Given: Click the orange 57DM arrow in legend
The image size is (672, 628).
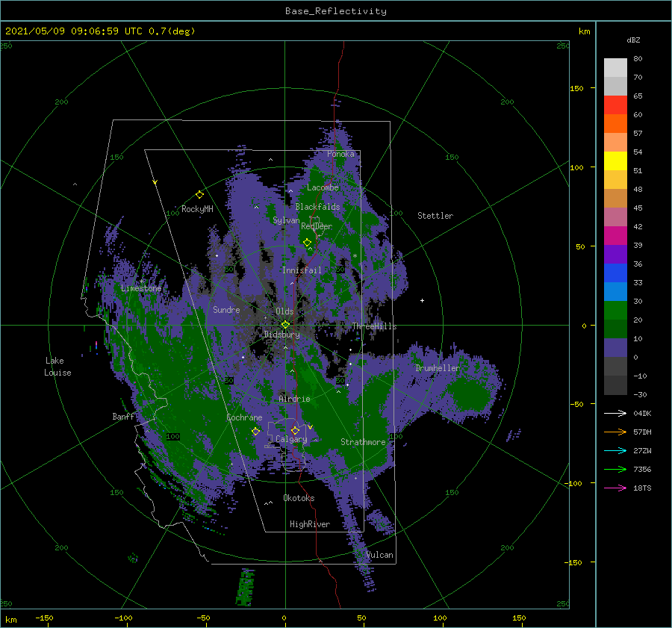Looking at the screenshot, I should pos(615,432).
